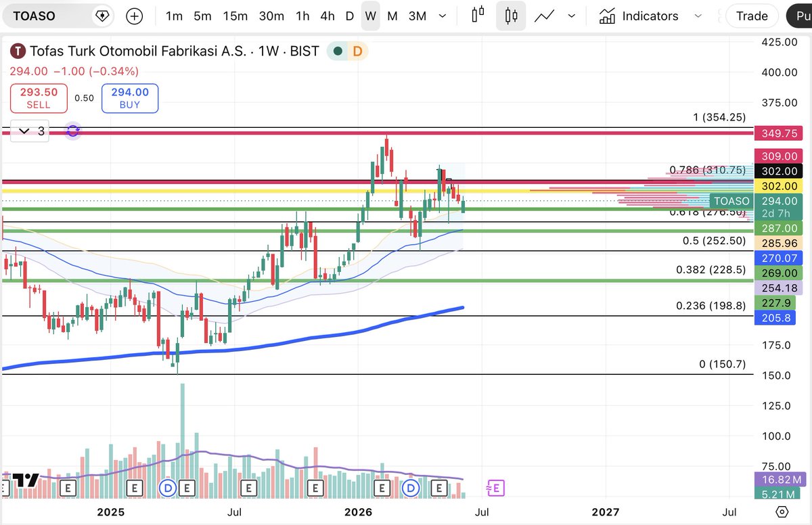Click the 254.18 lavender price label

point(778,288)
